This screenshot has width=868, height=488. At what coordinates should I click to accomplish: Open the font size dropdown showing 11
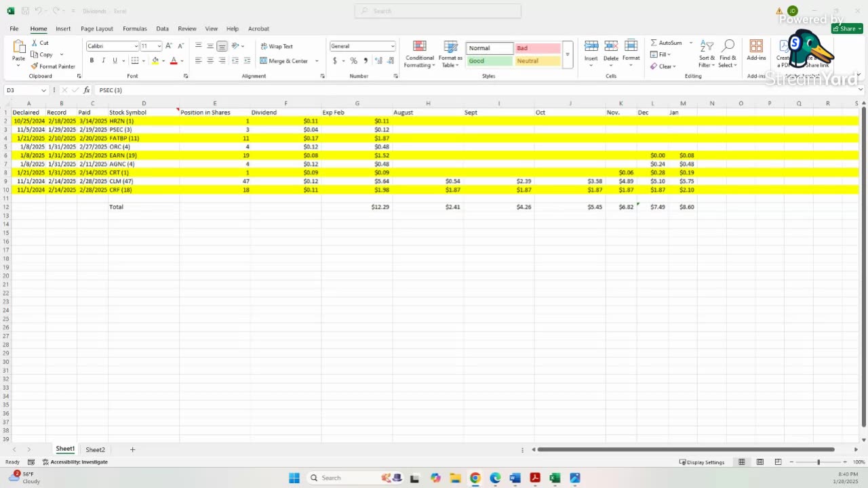[159, 46]
